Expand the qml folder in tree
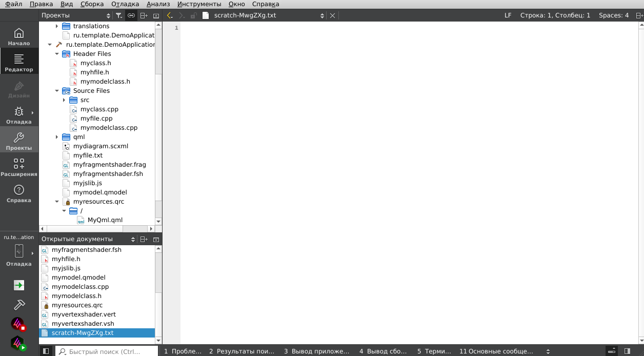Image resolution: width=644 pixels, height=356 pixels. coord(57,137)
